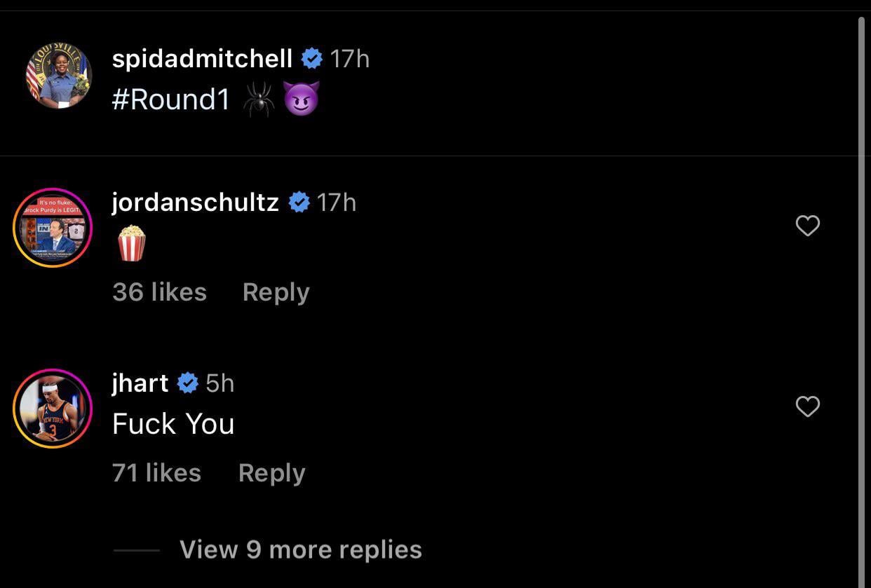Open spidadmitchell's profile picture
Screen dimensions: 871x588
click(59, 76)
